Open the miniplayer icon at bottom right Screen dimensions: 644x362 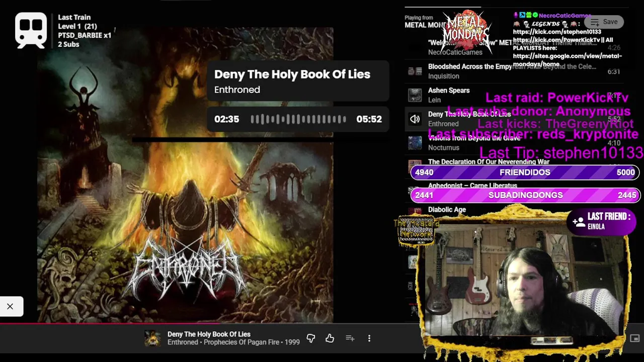pyautogui.click(x=635, y=338)
